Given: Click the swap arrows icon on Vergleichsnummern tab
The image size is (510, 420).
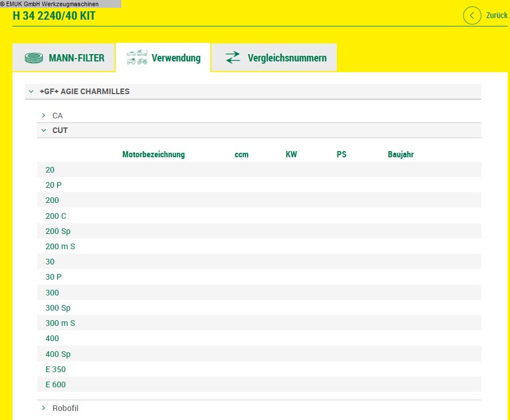Looking at the screenshot, I should [x=232, y=58].
